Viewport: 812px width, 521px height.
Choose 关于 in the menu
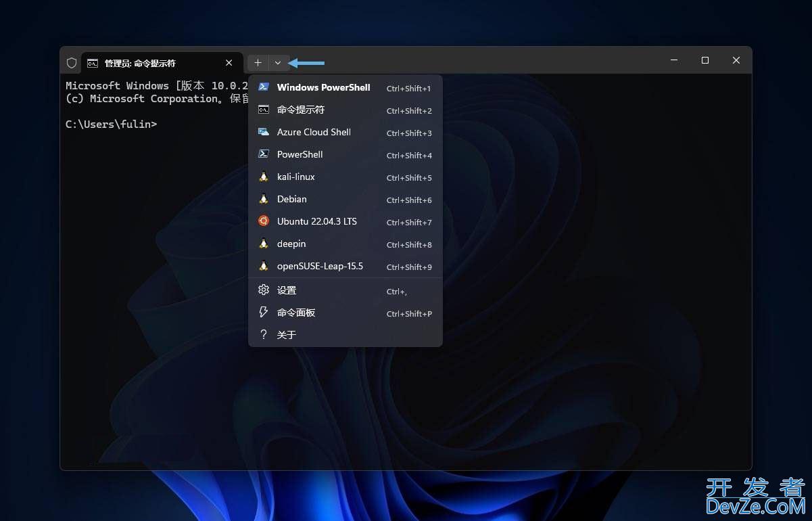coord(345,335)
